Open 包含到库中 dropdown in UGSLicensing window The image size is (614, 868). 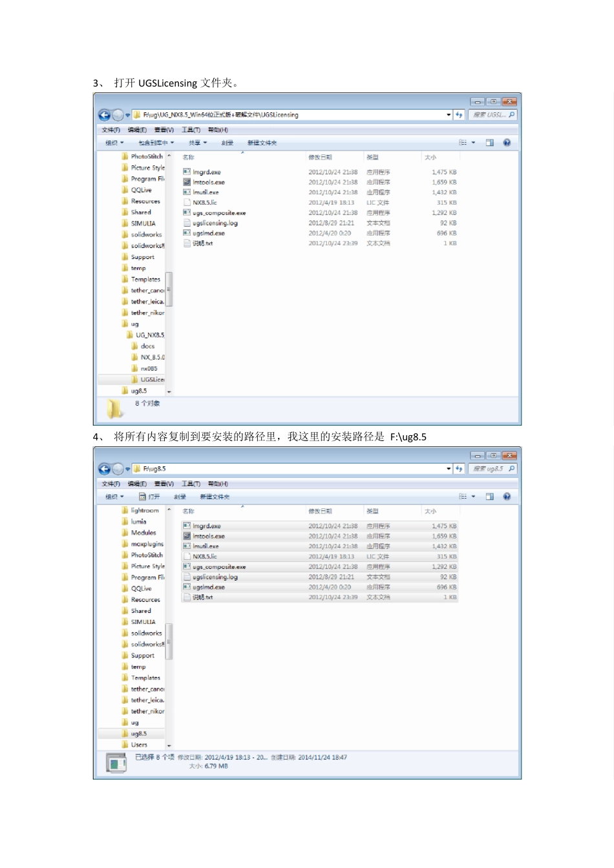point(156,143)
